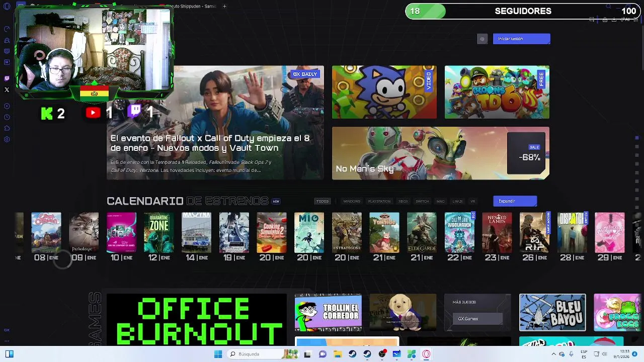Image resolution: width=644 pixels, height=362 pixels.
Task: Open the Bleu Bayou game tile
Action: [552, 313]
